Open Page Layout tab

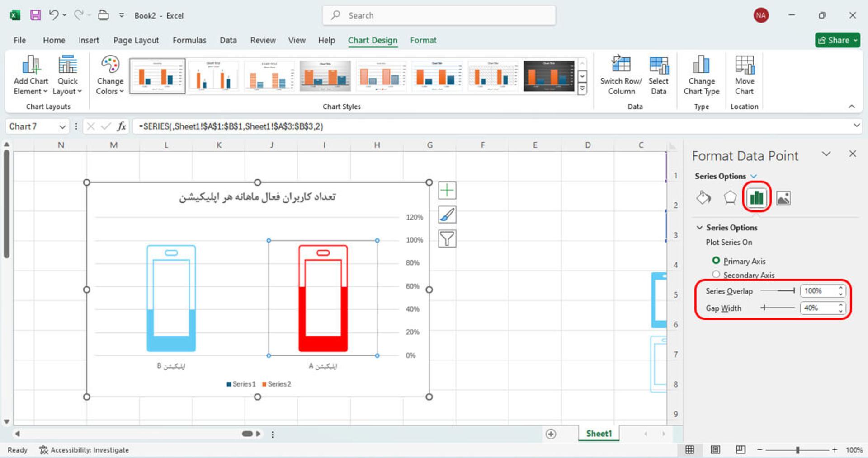pos(136,40)
